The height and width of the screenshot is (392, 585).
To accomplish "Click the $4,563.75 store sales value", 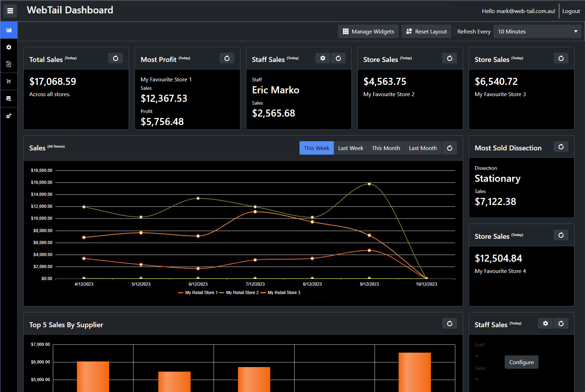I will 385,82.
